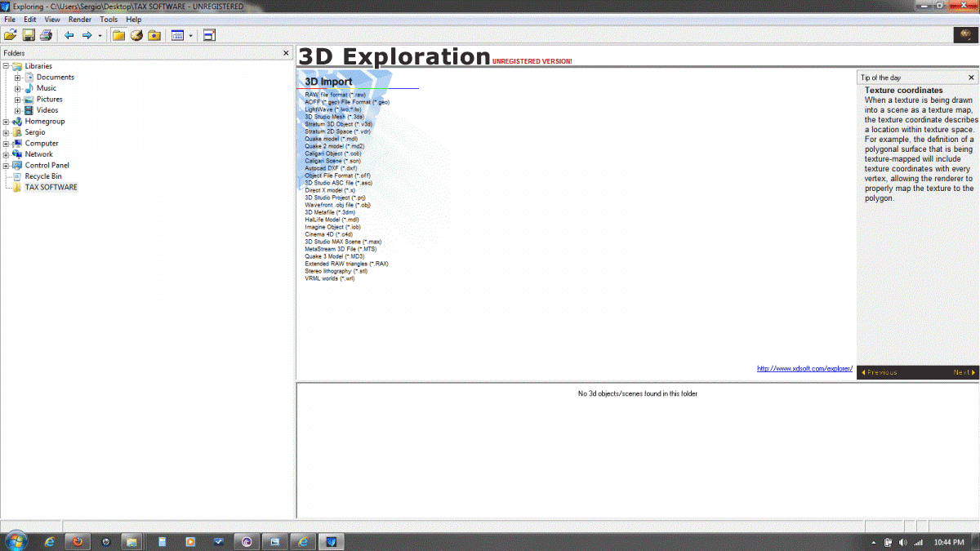Open the media player taskbar icon
This screenshot has height=551, width=980.
point(190,542)
